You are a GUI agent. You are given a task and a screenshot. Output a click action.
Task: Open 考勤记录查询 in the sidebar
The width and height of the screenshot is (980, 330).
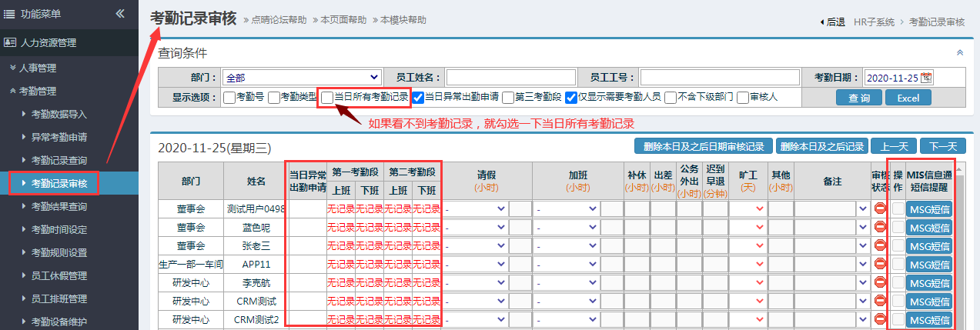(x=59, y=161)
